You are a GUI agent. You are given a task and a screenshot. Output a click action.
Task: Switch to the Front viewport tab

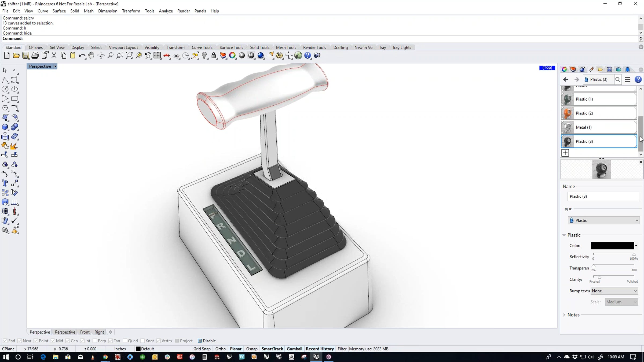point(85,332)
